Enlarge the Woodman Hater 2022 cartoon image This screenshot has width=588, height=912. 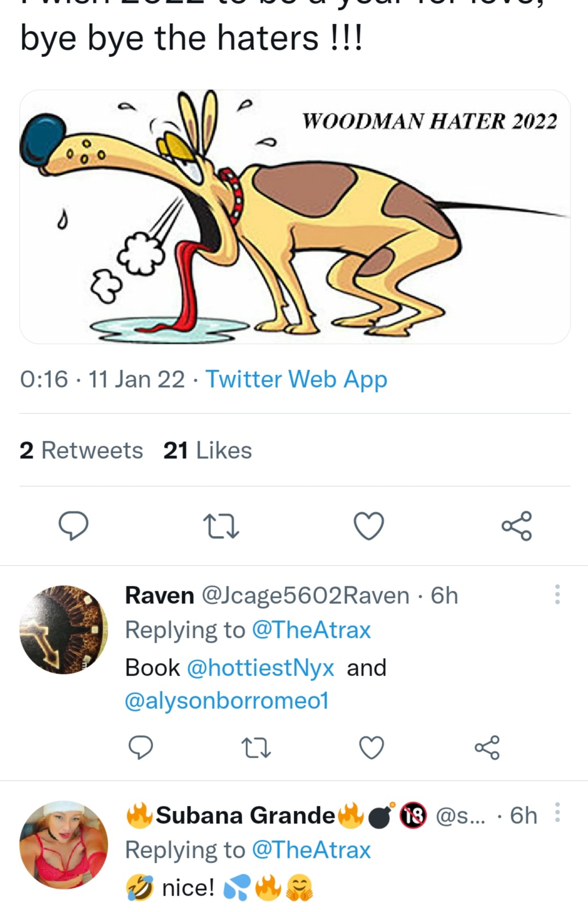pos(295,217)
